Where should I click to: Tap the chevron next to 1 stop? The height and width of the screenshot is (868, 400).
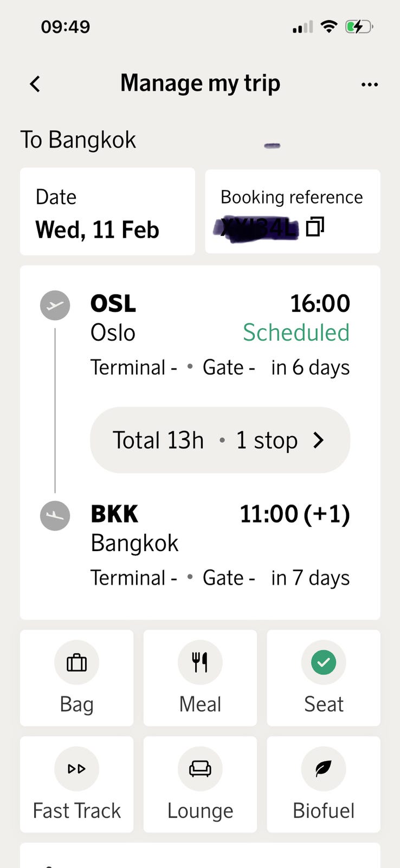(319, 440)
